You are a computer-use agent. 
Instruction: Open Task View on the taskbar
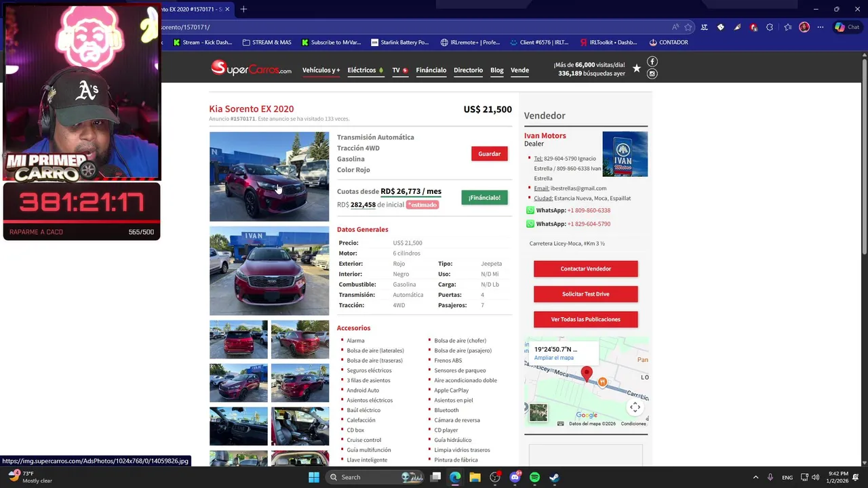pyautogui.click(x=435, y=477)
